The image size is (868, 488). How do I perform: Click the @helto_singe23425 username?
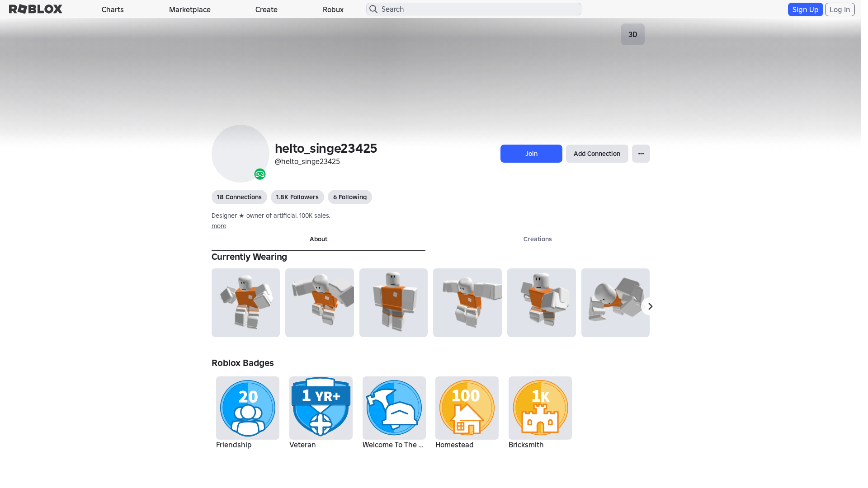coord(307,161)
